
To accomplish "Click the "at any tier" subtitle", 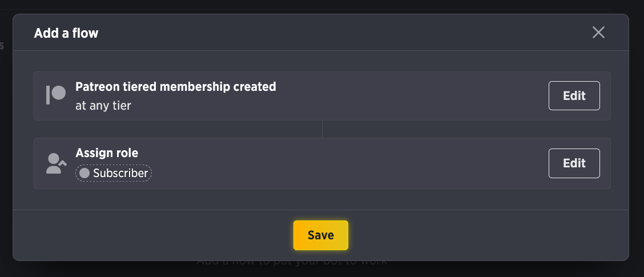I will (x=103, y=106).
